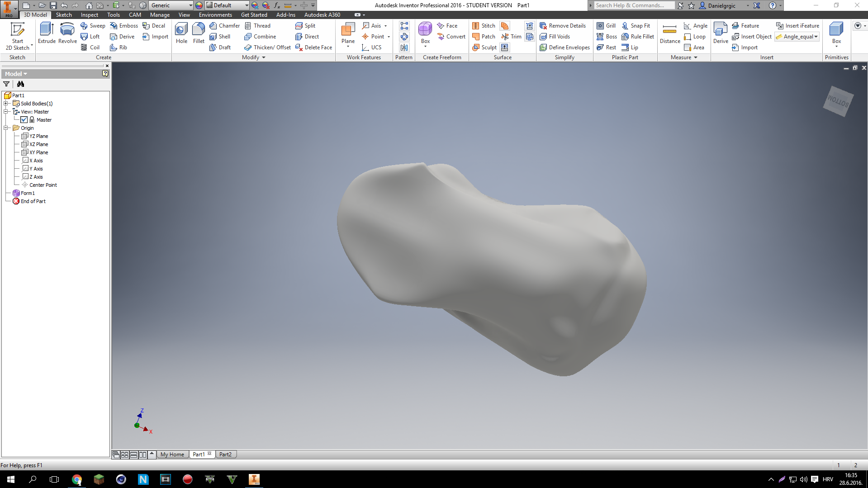
Task: Open the Autodesk A360 tab
Action: (x=322, y=15)
